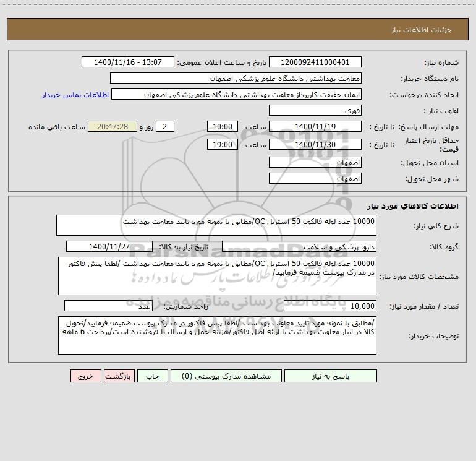Viewport: 476px width, 461px height.
Task: Click the واحد شمارش label
Action: [186, 307]
